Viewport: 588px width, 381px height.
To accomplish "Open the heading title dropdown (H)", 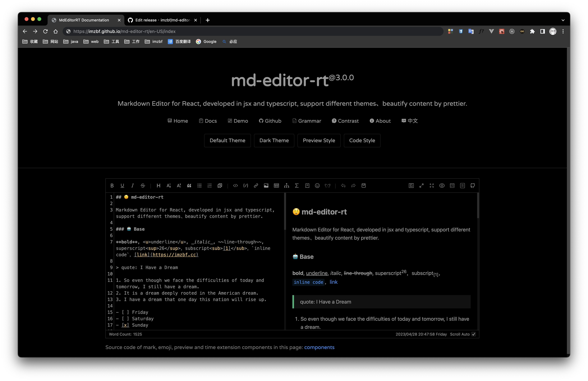I will 158,186.
